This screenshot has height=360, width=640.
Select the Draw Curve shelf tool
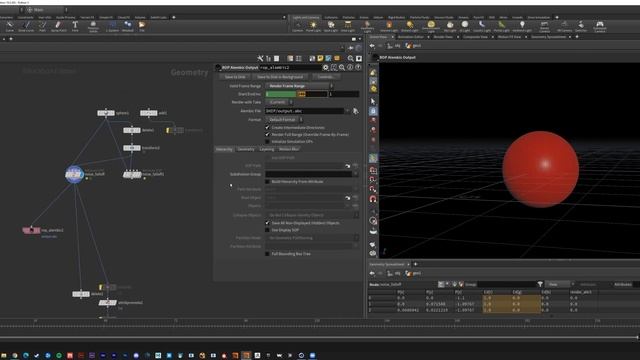point(26,27)
